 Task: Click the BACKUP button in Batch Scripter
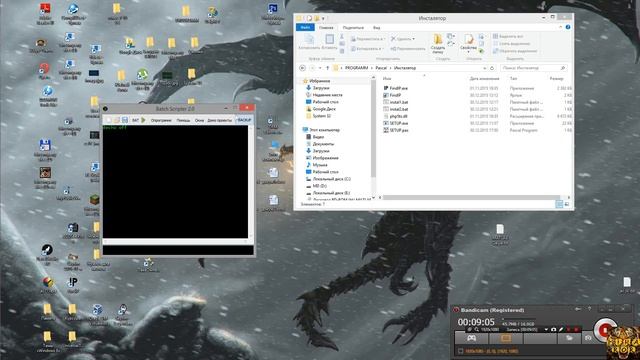click(244, 120)
